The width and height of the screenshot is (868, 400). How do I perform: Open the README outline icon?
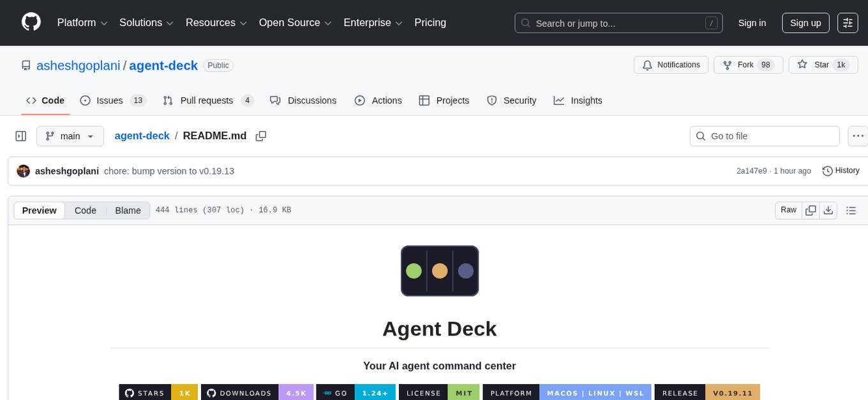tap(851, 210)
